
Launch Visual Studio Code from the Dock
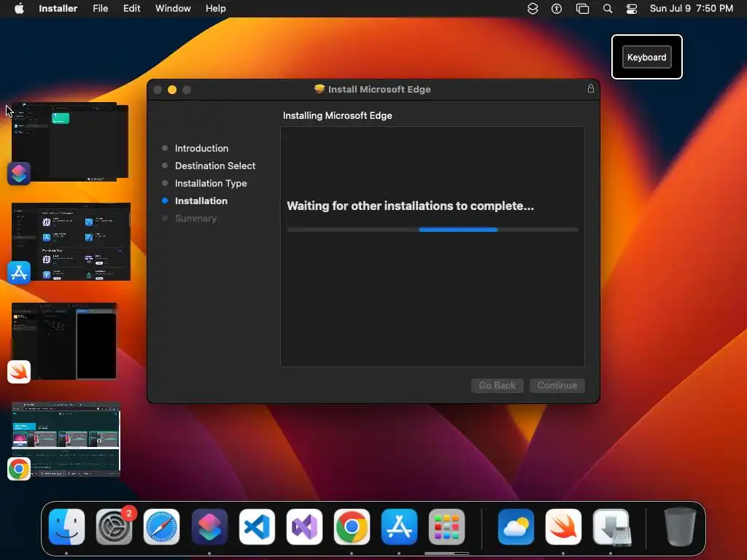coord(257,526)
